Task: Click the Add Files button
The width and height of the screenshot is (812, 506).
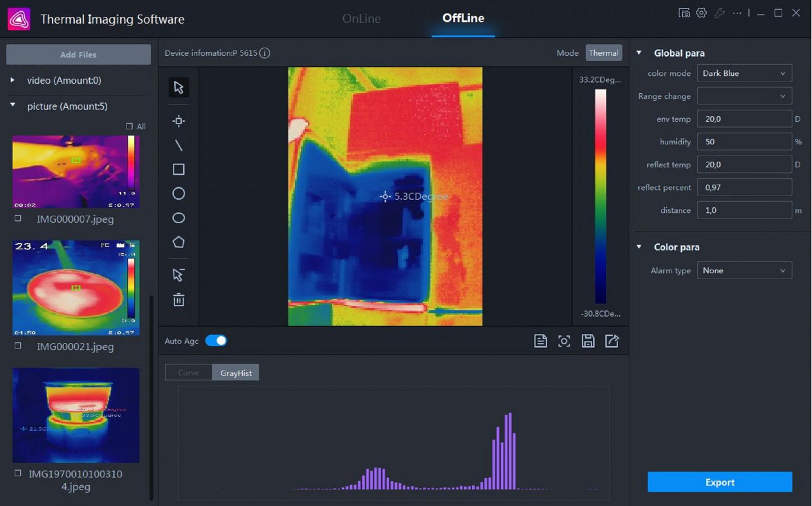Action: pos(79,55)
